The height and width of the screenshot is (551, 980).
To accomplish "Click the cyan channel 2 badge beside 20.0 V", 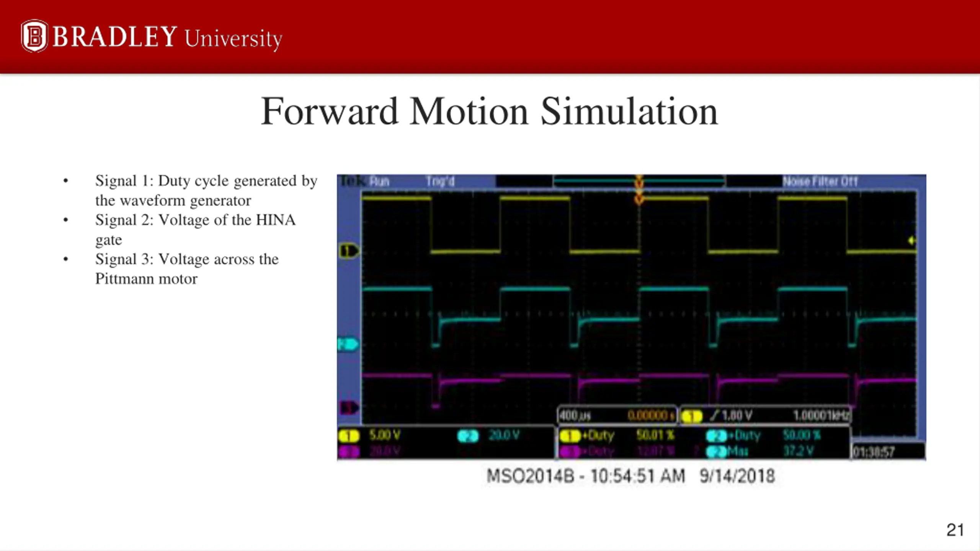I will point(468,436).
